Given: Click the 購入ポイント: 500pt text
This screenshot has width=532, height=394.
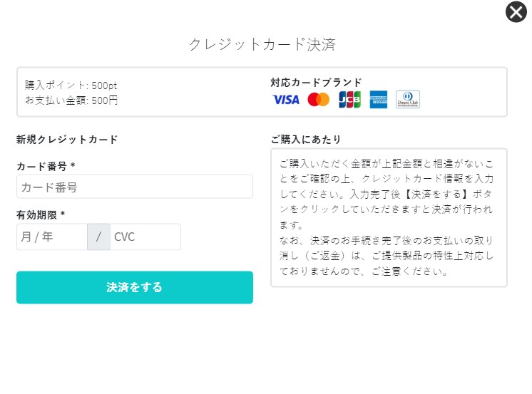Looking at the screenshot, I should [x=71, y=85].
